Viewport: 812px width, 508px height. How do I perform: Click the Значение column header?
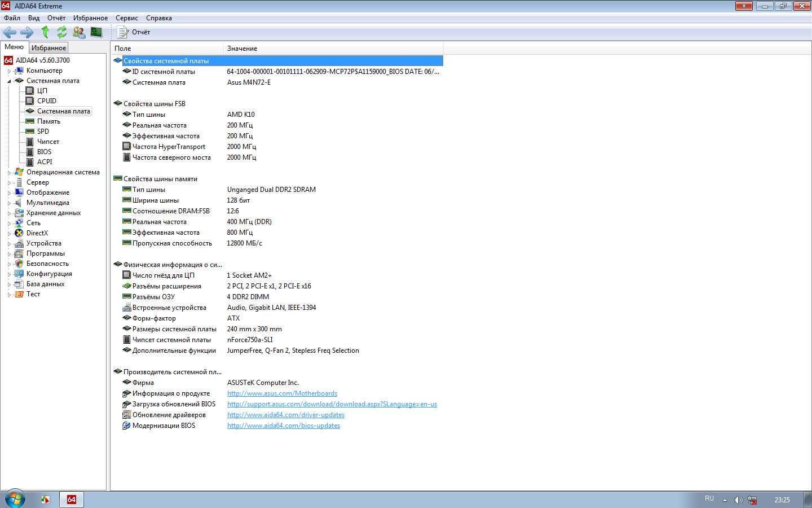[x=333, y=49]
